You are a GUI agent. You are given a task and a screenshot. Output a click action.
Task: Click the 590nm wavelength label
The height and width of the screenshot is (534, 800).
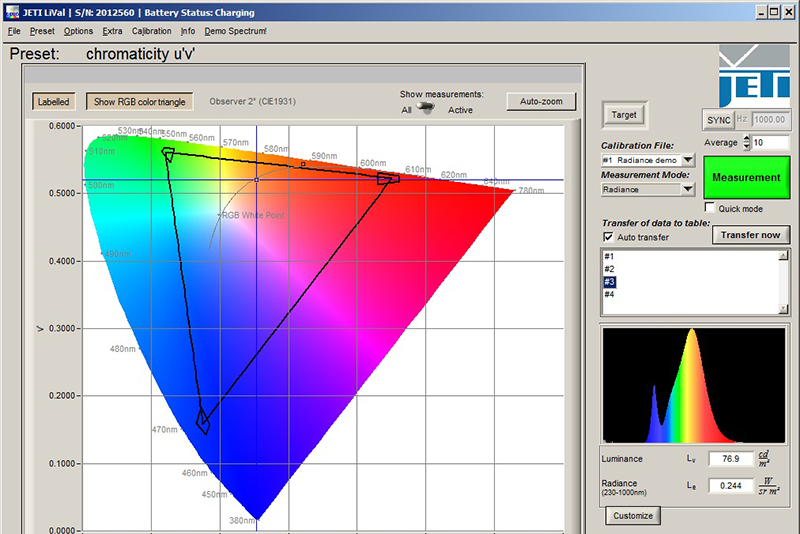tap(324, 156)
